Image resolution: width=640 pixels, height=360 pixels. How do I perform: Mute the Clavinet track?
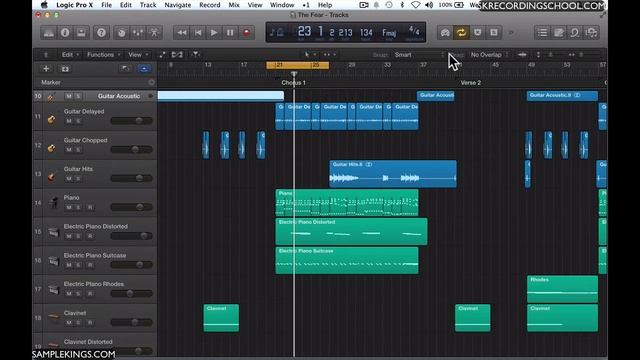pos(69,322)
